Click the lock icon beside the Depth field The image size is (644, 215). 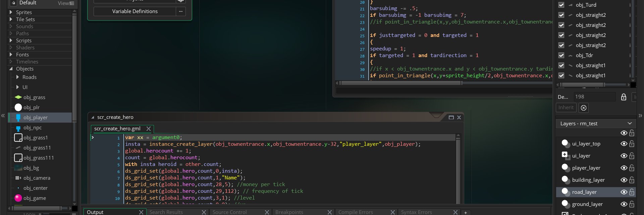click(624, 97)
